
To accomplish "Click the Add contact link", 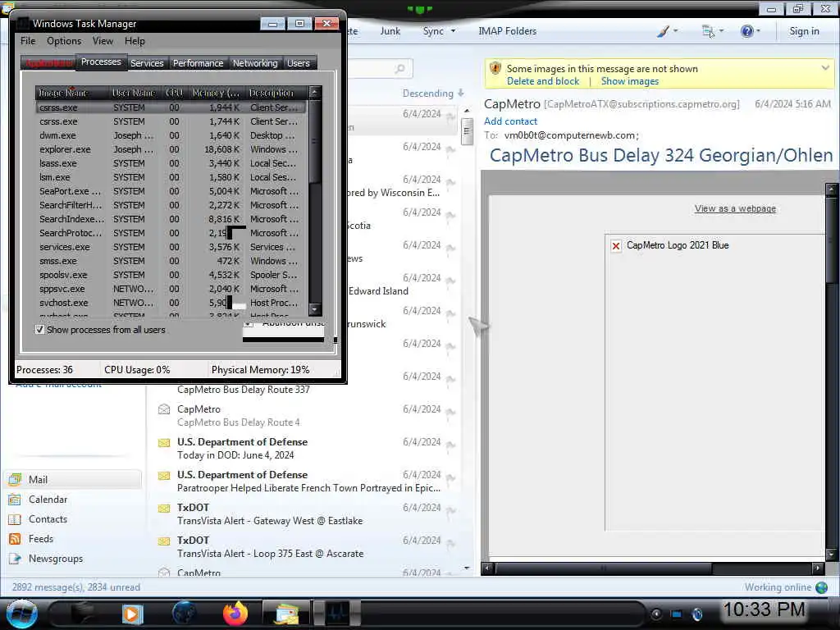I will coord(510,121).
